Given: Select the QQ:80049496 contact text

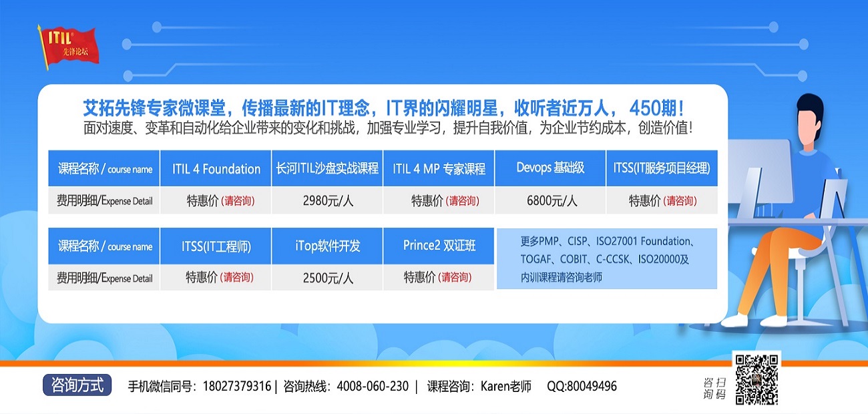Looking at the screenshot, I should pyautogui.click(x=582, y=386).
